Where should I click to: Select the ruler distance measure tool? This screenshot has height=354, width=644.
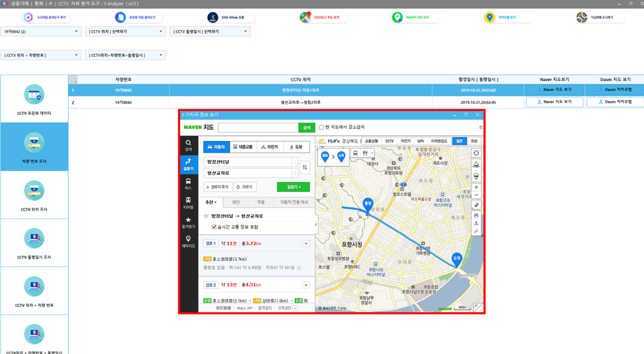click(476, 205)
